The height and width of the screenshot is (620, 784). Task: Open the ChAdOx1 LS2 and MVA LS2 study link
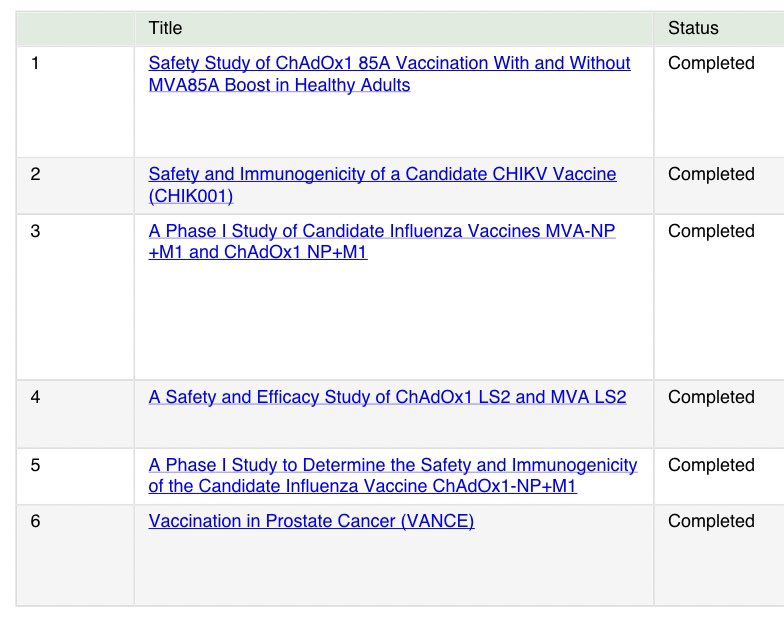point(387,397)
